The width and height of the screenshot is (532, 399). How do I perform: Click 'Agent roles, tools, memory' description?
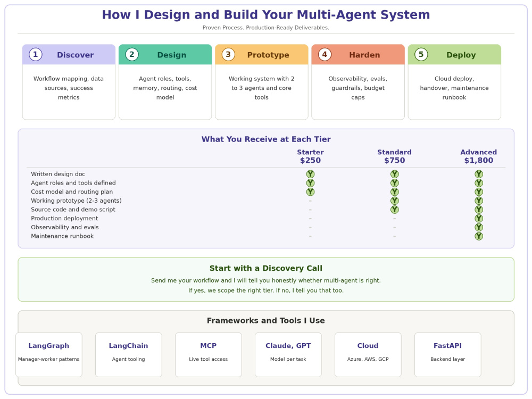[x=165, y=88]
